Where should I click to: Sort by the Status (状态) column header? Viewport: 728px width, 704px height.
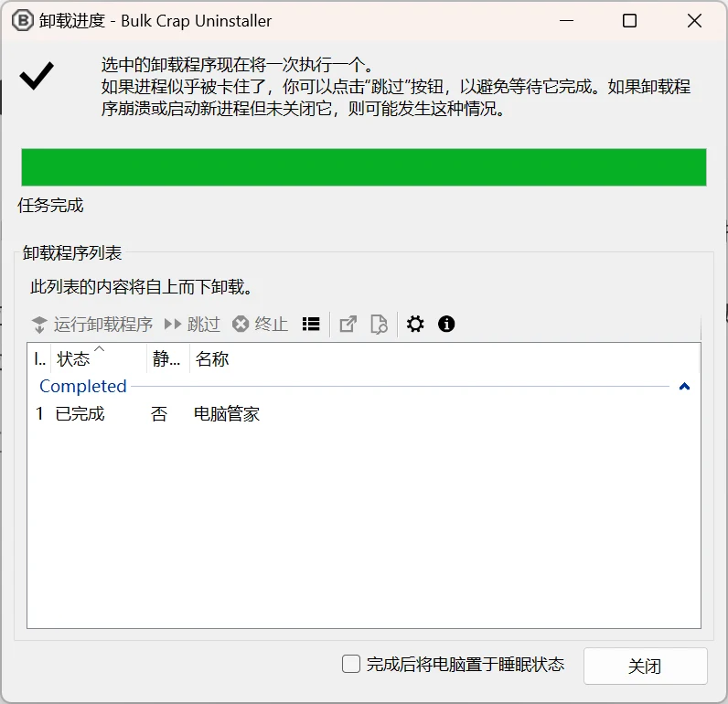click(99, 358)
